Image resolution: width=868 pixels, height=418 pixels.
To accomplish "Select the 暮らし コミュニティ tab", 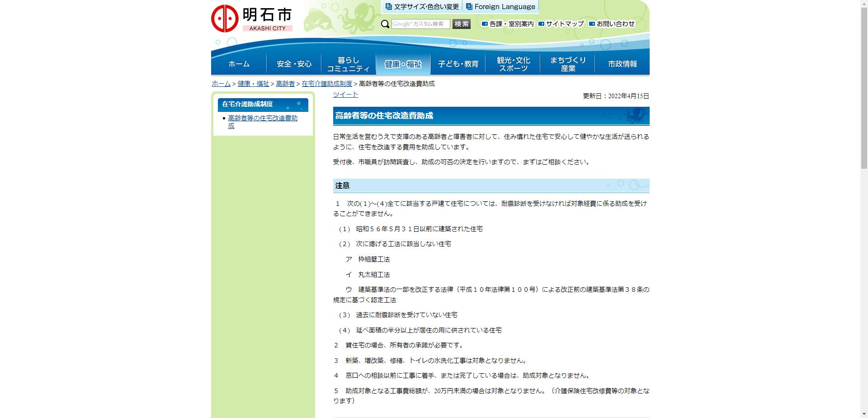I will coord(349,64).
